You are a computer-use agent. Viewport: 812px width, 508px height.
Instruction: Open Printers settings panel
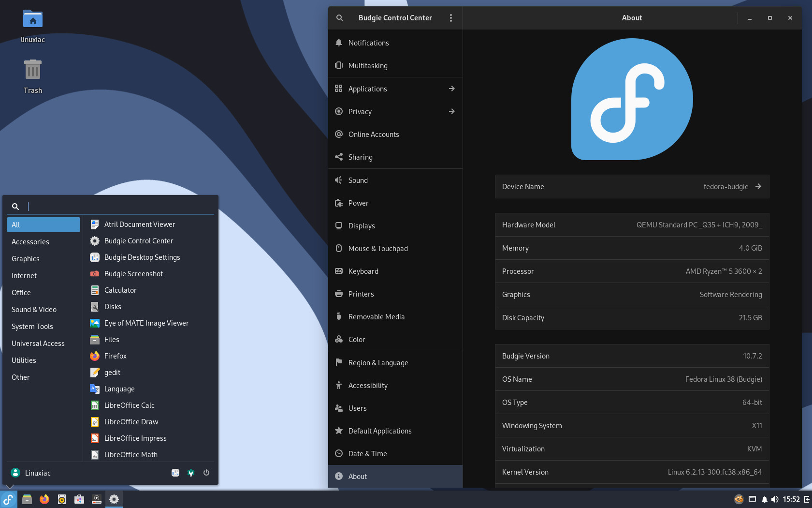pyautogui.click(x=395, y=294)
